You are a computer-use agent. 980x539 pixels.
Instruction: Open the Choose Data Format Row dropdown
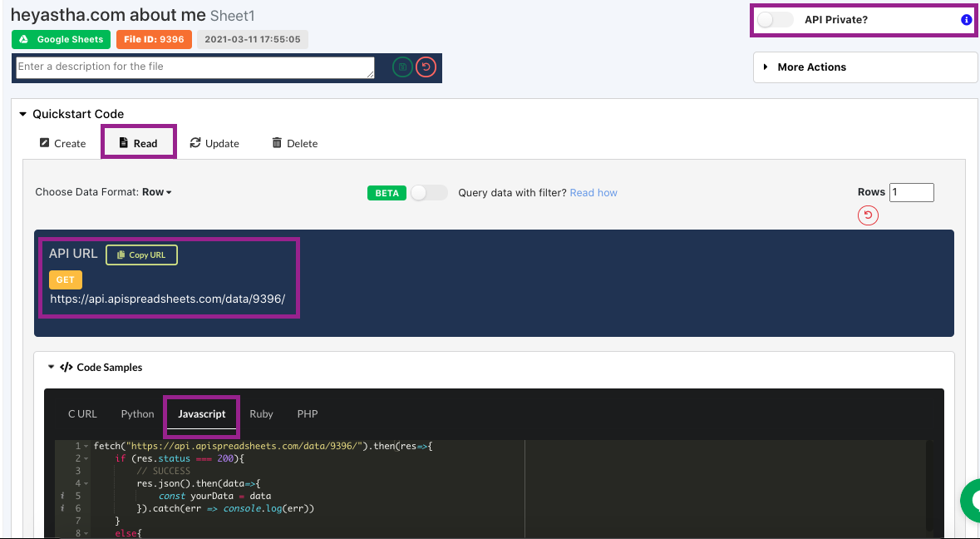click(156, 192)
